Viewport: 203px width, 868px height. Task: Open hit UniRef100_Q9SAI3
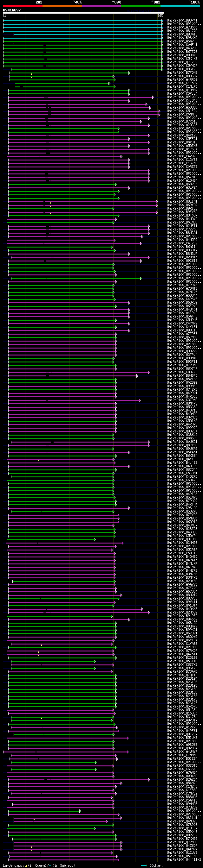pyautogui.click(x=182, y=35)
